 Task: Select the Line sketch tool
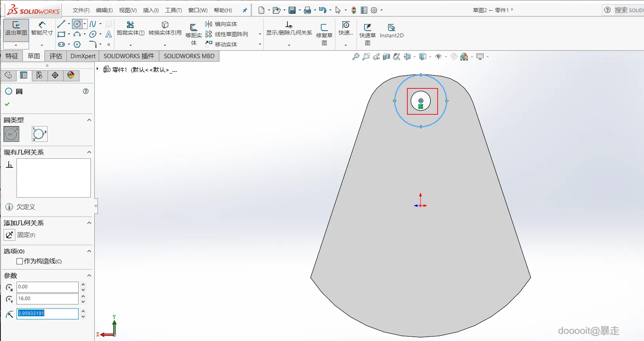tap(61, 24)
